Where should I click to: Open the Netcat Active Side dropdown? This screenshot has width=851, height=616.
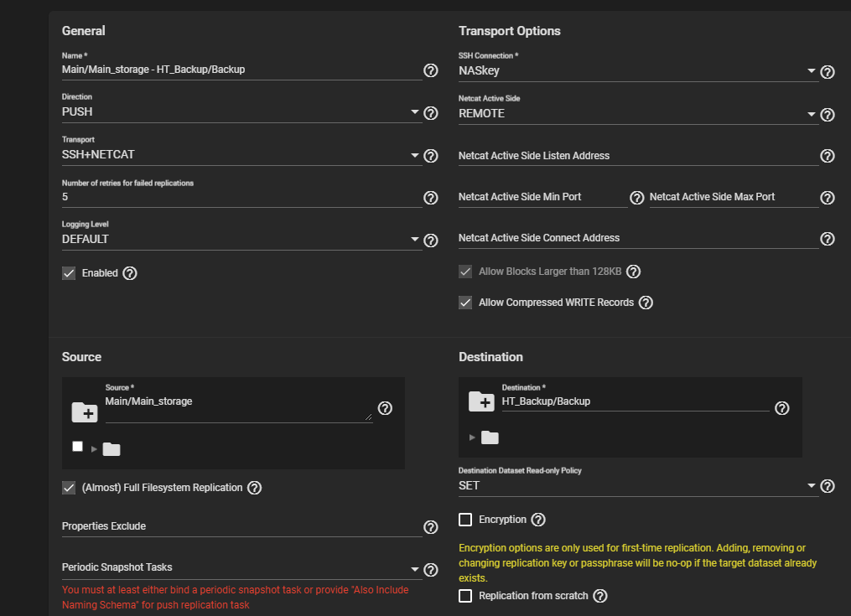click(x=638, y=113)
